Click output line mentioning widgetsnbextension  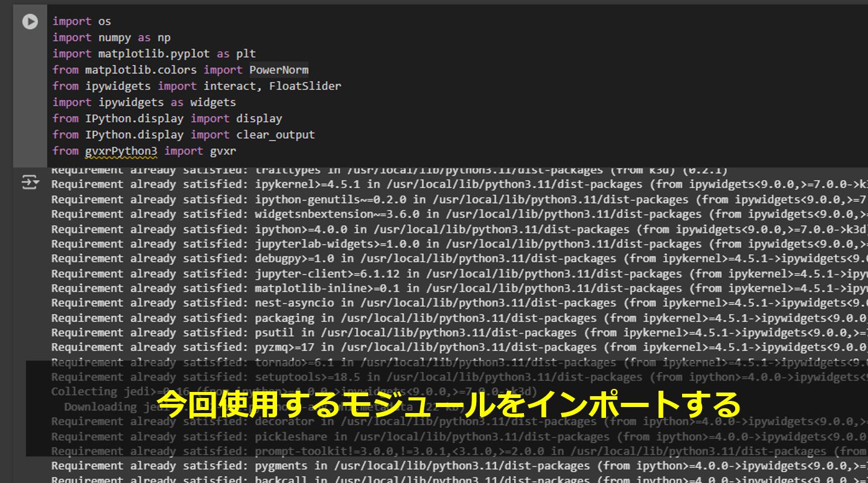(459, 214)
